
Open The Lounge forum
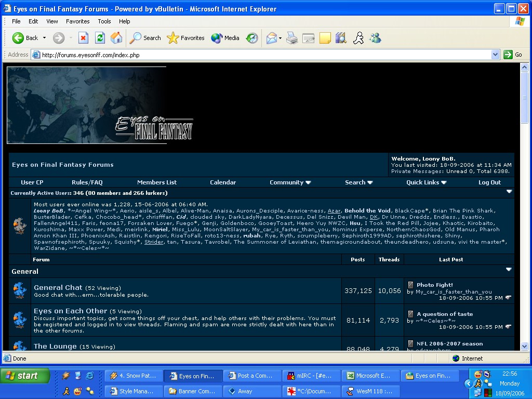pyautogui.click(x=55, y=347)
